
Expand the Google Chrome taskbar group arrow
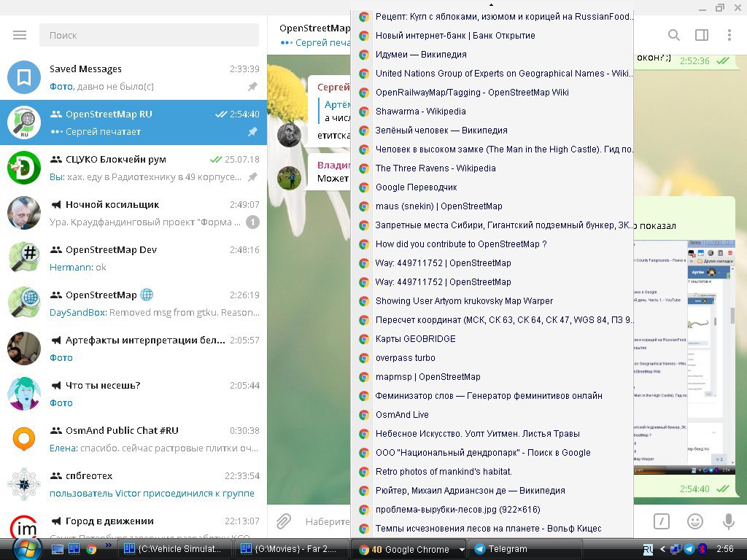tap(462, 550)
